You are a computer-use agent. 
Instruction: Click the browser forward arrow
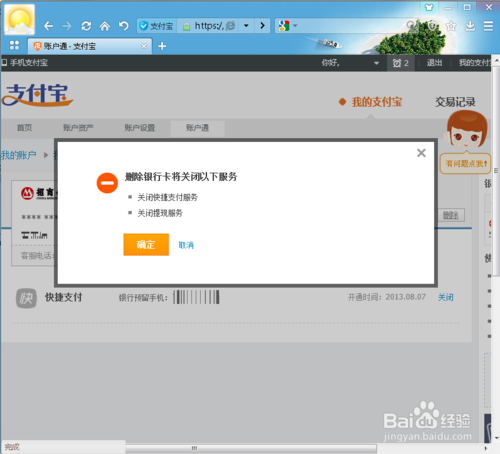point(67,26)
